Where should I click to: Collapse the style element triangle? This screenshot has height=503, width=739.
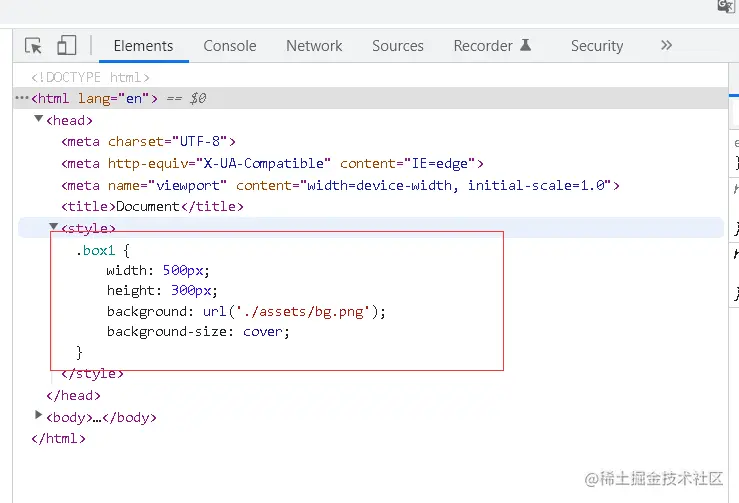(x=54, y=227)
